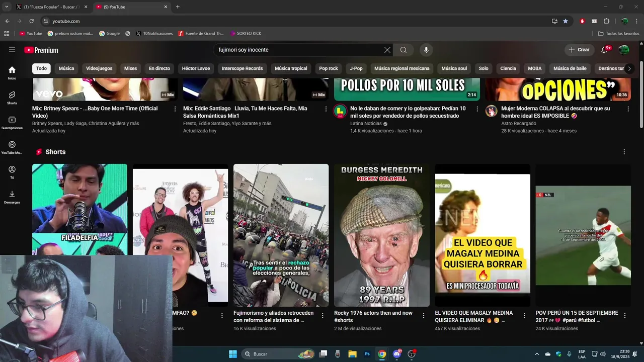Viewport: 644px width, 362px height.
Task: Open the SORTEO KICK bookmark
Action: coord(246,34)
